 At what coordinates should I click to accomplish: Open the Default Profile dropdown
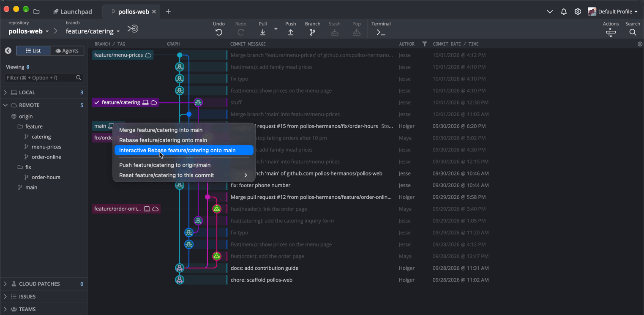(613, 11)
